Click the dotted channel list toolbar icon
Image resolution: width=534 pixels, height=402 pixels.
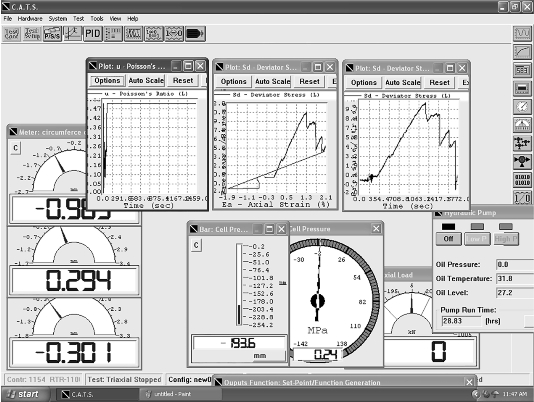[113, 34]
